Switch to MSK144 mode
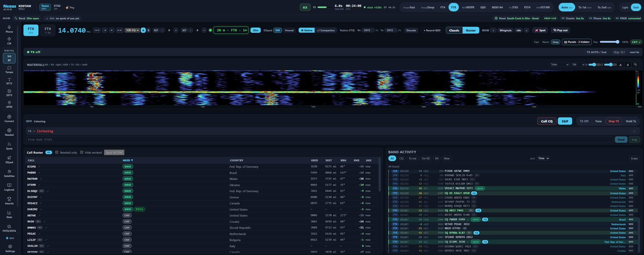Viewport: 644px width, 255px height. [x=497, y=7]
